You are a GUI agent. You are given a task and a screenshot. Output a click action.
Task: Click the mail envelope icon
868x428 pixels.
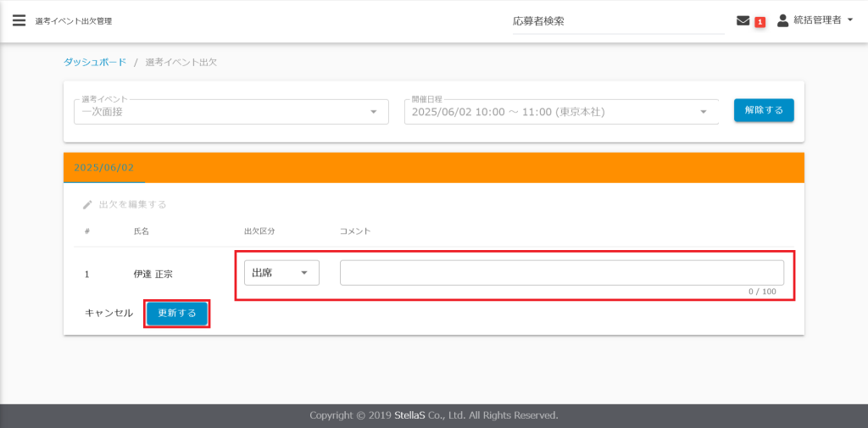(x=743, y=20)
